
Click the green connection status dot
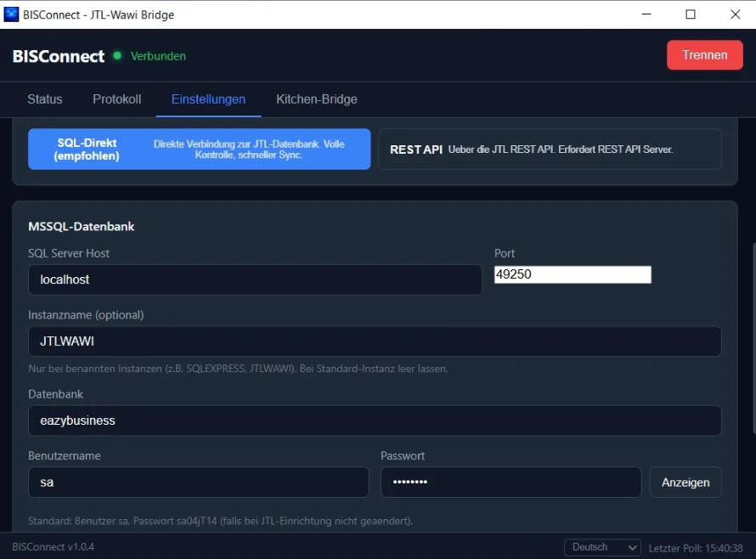(117, 55)
